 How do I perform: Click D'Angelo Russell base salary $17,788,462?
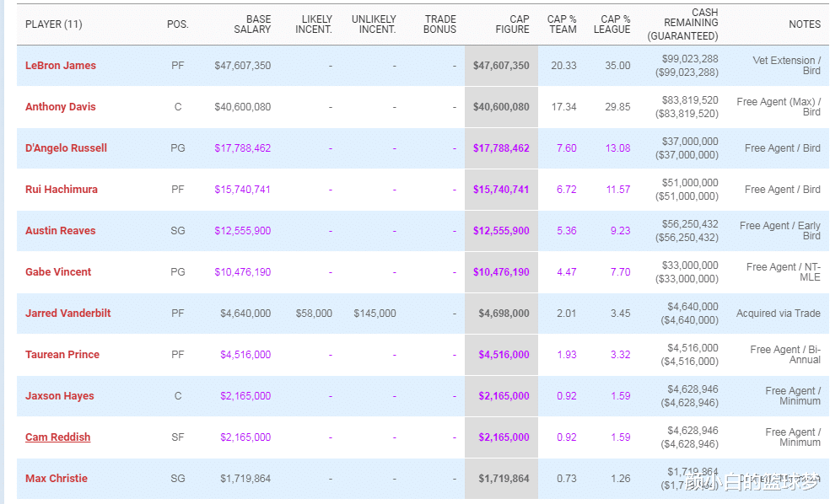(242, 148)
